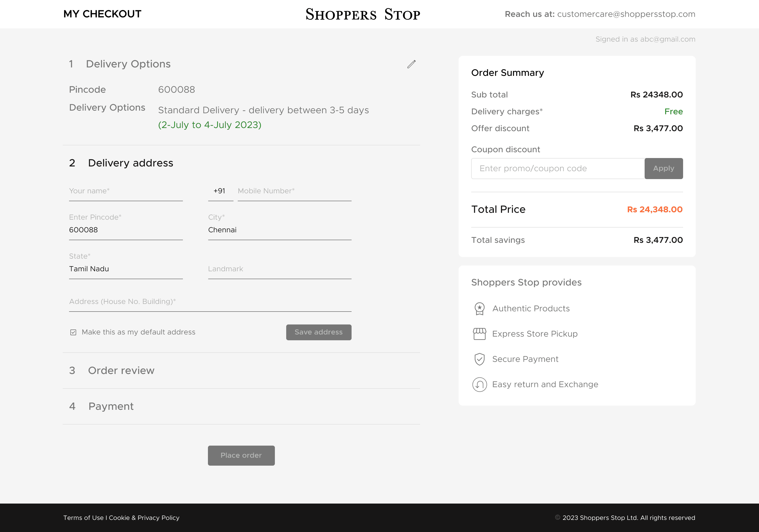Click the Place order button
Viewport: 759px width, 532px height.
point(241,456)
